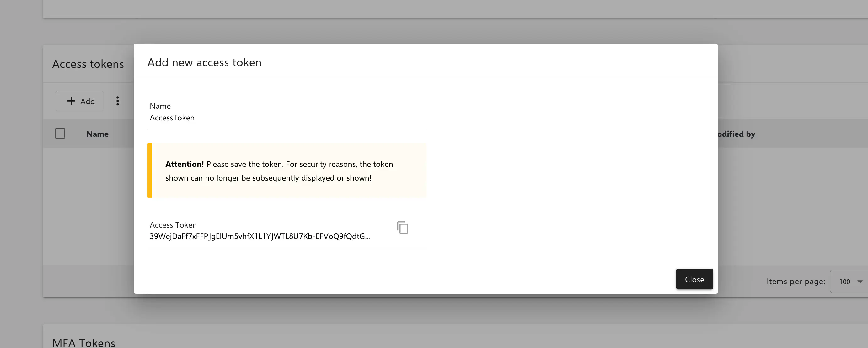Close the Add new access token dialog

point(694,279)
